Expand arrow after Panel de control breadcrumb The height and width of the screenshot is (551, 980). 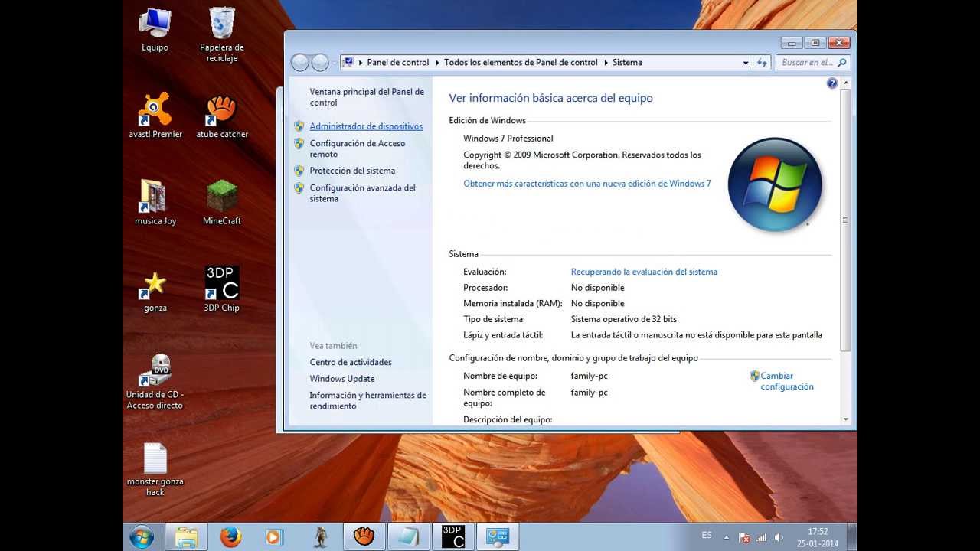point(437,63)
